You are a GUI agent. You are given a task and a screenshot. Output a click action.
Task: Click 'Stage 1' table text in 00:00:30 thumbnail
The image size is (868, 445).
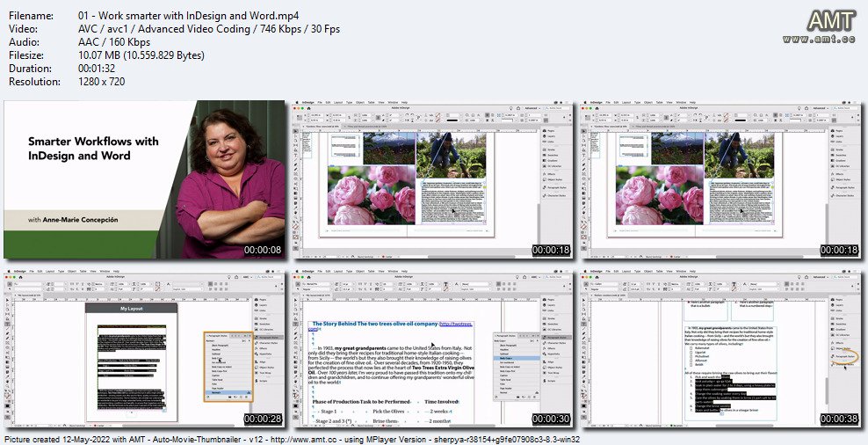329,412
